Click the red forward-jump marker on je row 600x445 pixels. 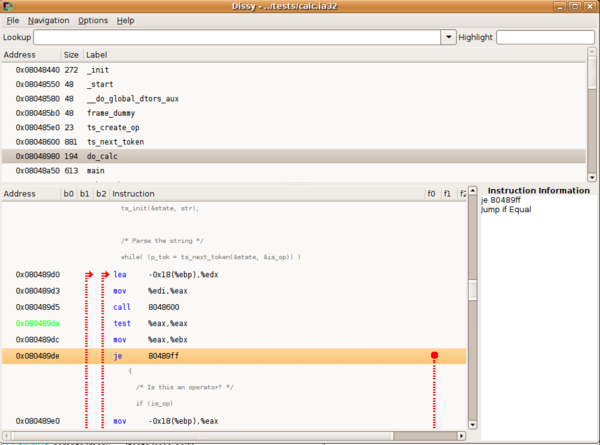(x=434, y=355)
